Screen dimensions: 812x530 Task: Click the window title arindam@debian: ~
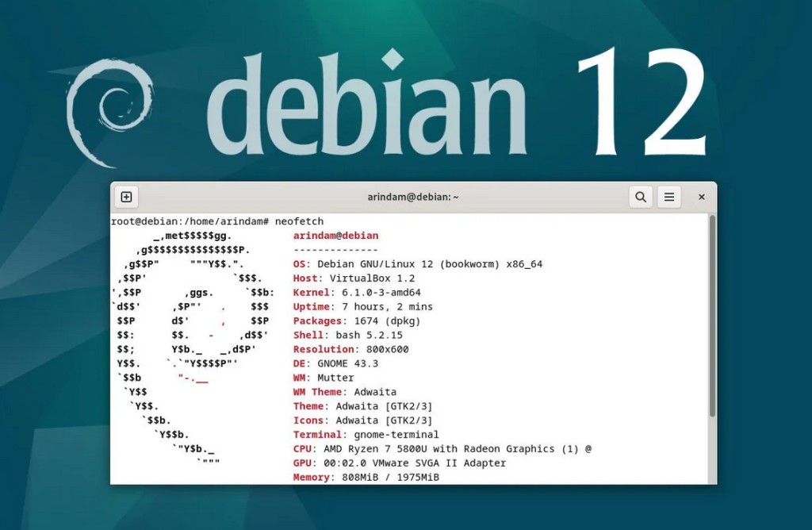[412, 197]
